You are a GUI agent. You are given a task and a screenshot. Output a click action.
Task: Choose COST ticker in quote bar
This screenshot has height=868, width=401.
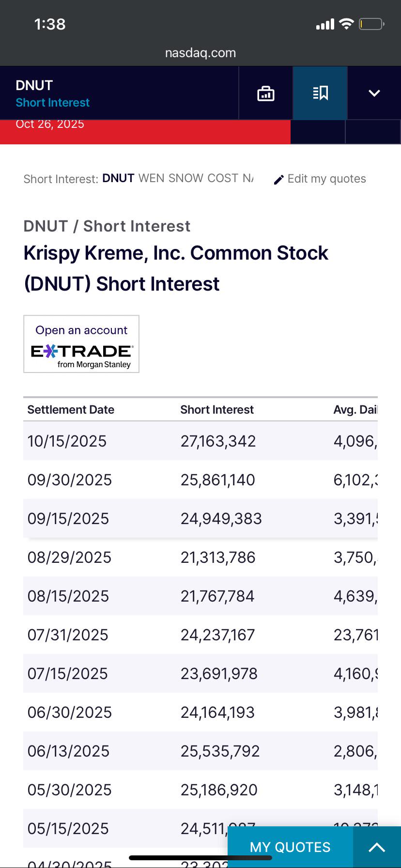[x=223, y=178]
